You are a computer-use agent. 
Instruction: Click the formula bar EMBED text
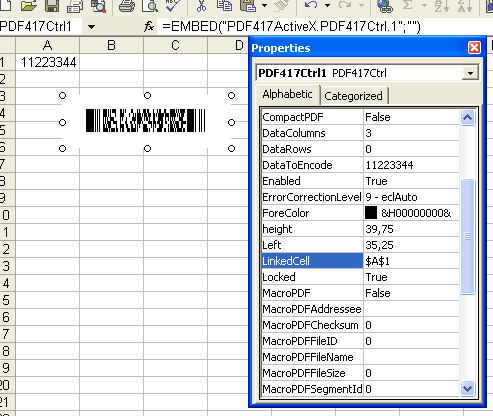pos(291,27)
